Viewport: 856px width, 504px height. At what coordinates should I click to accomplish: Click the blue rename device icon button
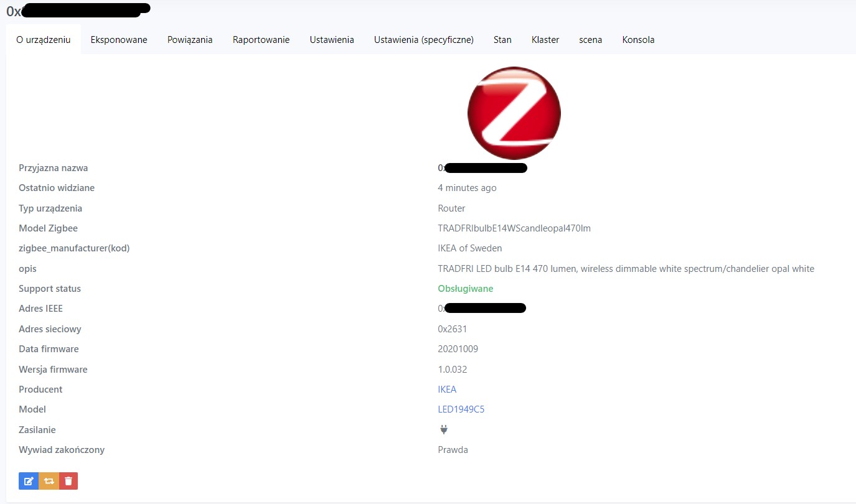tap(29, 481)
